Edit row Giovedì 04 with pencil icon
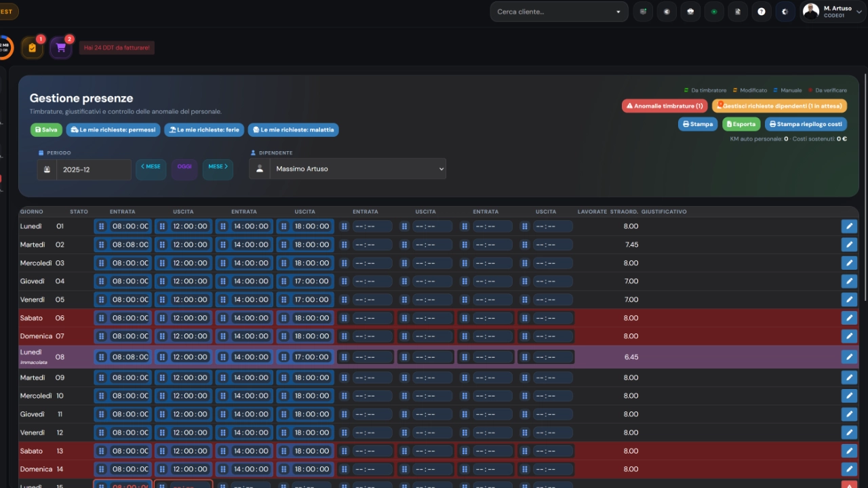 coord(848,281)
